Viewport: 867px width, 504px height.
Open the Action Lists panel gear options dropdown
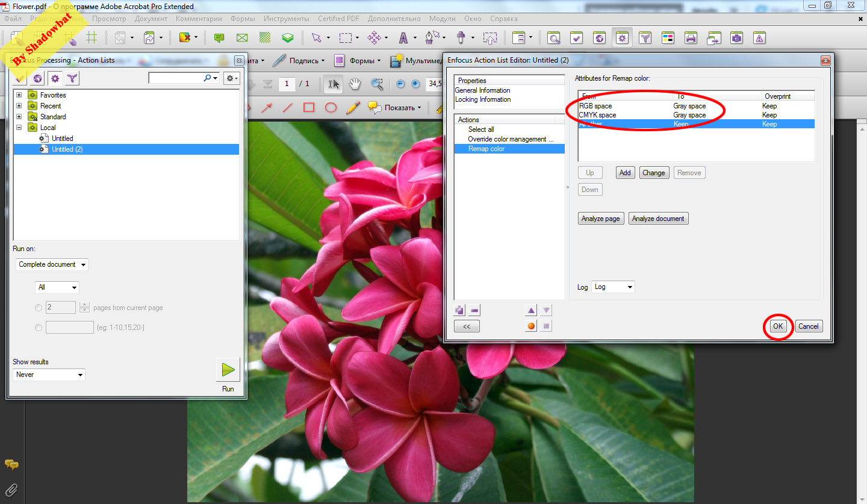tap(231, 78)
